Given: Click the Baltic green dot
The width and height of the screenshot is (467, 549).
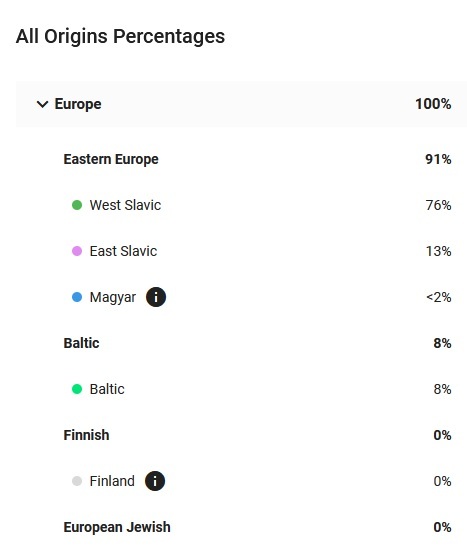Looking at the screenshot, I should tap(77, 389).
